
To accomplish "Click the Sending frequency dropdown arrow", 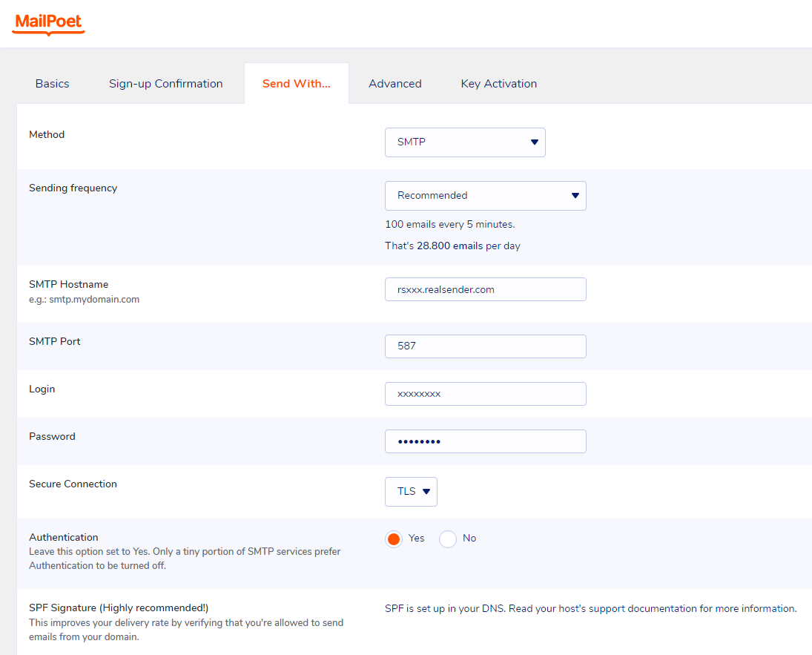I will point(575,195).
